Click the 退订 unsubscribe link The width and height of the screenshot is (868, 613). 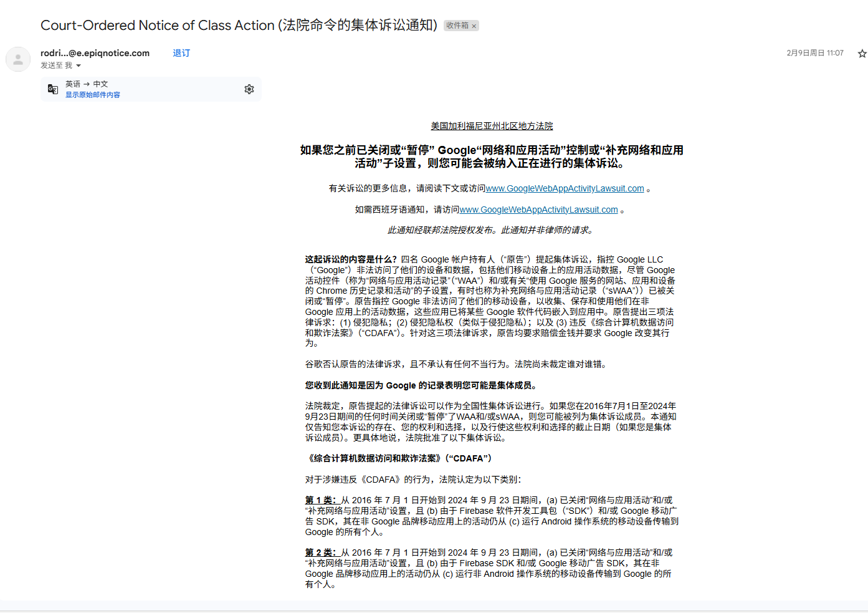click(181, 53)
